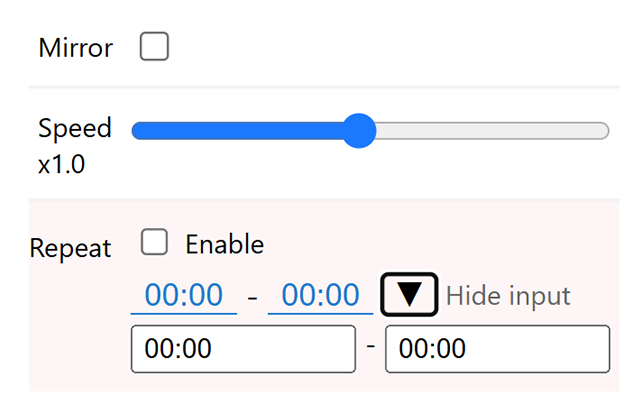Viewport: 640px width, 400px height.
Task: Click the "Hide input" text
Action: point(508,296)
